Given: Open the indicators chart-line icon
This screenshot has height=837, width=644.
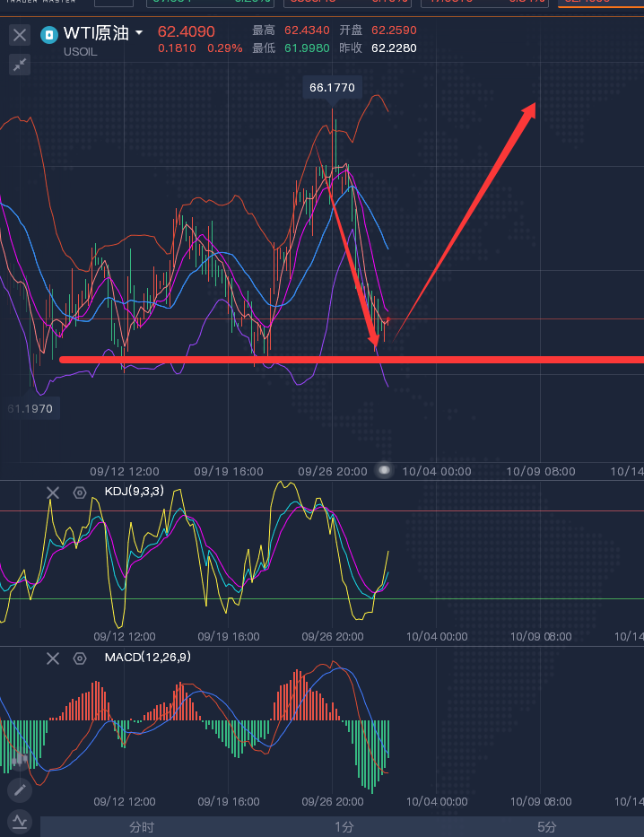Looking at the screenshot, I should (x=20, y=821).
